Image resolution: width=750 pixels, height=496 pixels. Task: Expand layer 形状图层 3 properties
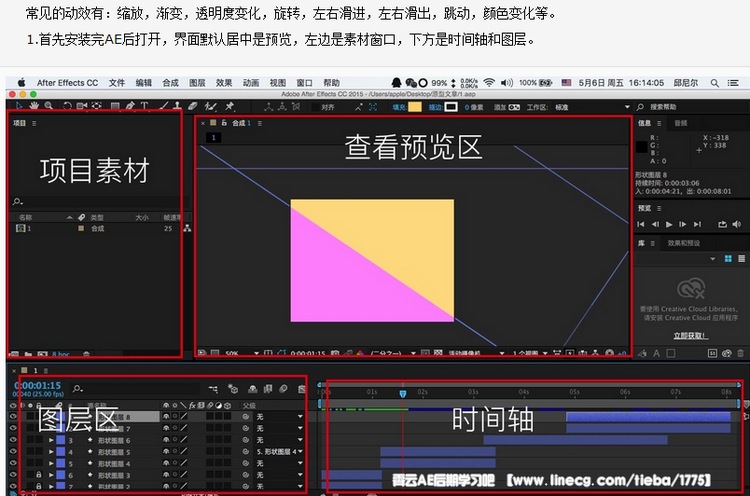pos(51,475)
